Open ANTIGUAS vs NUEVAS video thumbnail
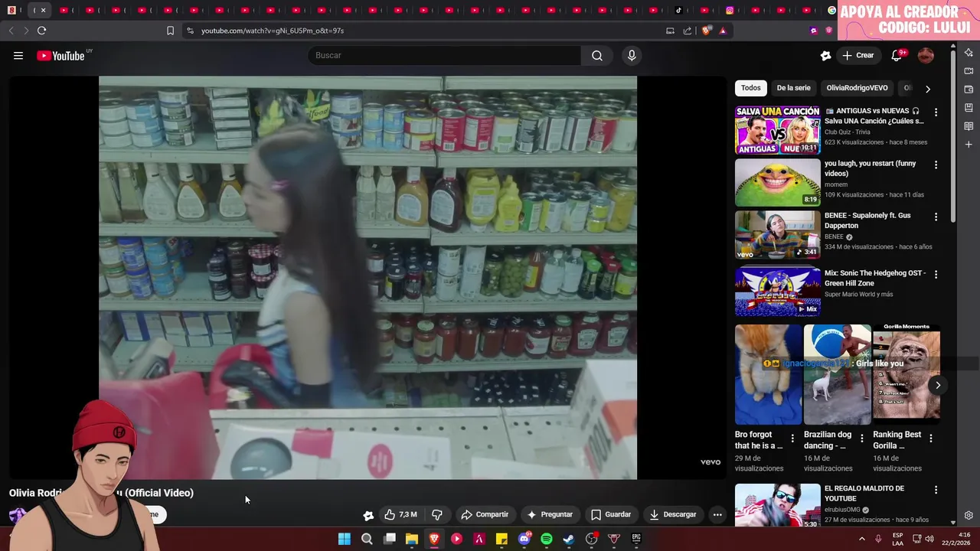This screenshot has height=551, width=980. point(777,130)
